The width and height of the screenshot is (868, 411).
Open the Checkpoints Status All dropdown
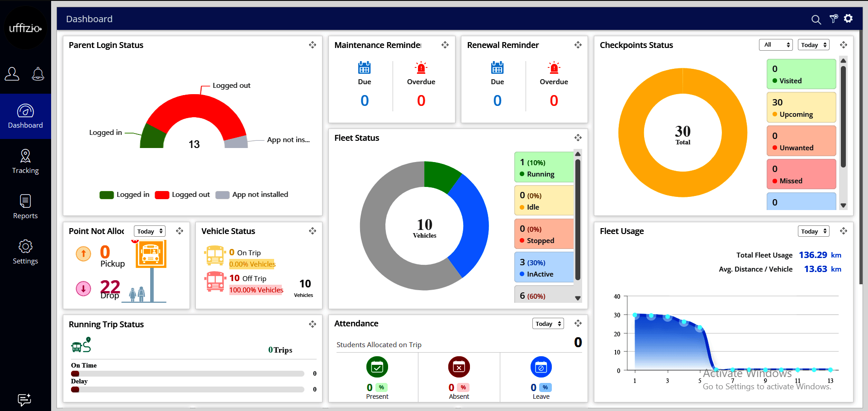776,45
